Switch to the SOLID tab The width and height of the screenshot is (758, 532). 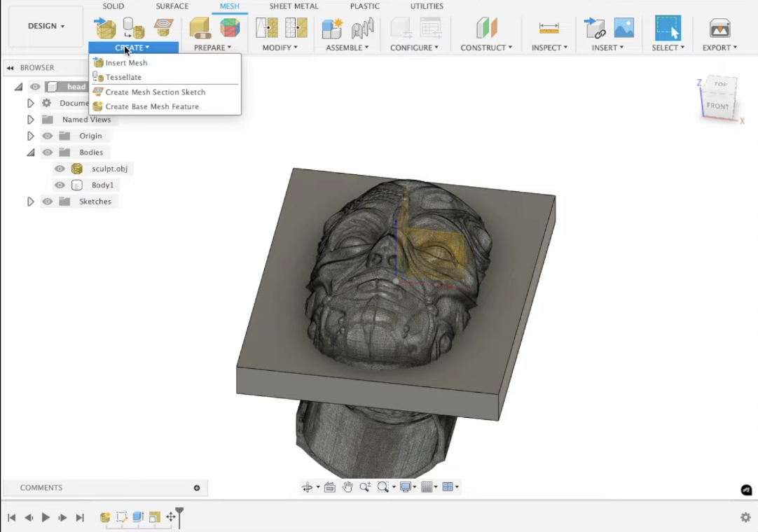pos(113,6)
